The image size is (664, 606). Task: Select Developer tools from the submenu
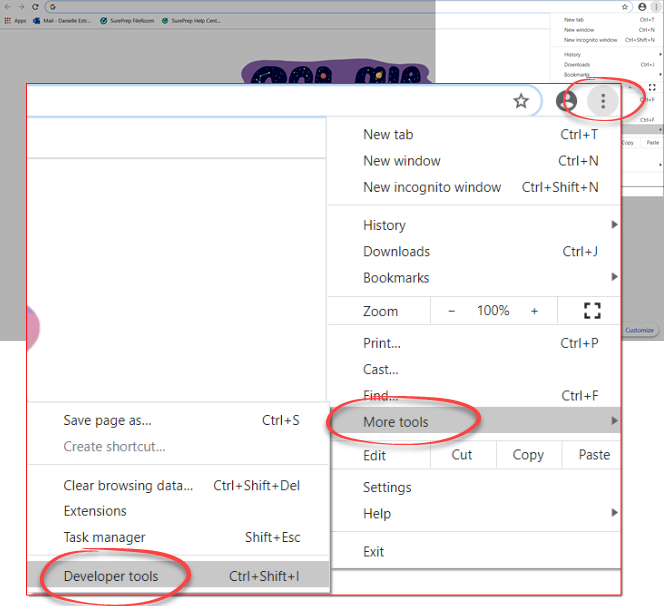click(110, 575)
